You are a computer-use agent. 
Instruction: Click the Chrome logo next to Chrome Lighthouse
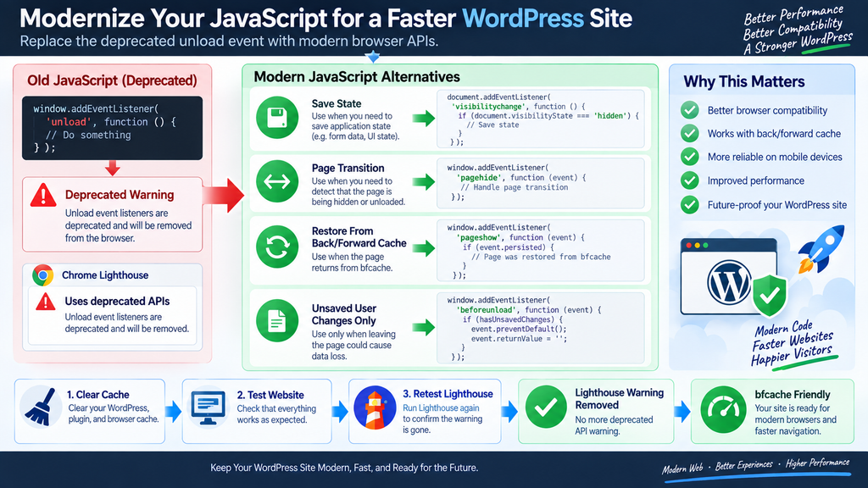tap(42, 275)
